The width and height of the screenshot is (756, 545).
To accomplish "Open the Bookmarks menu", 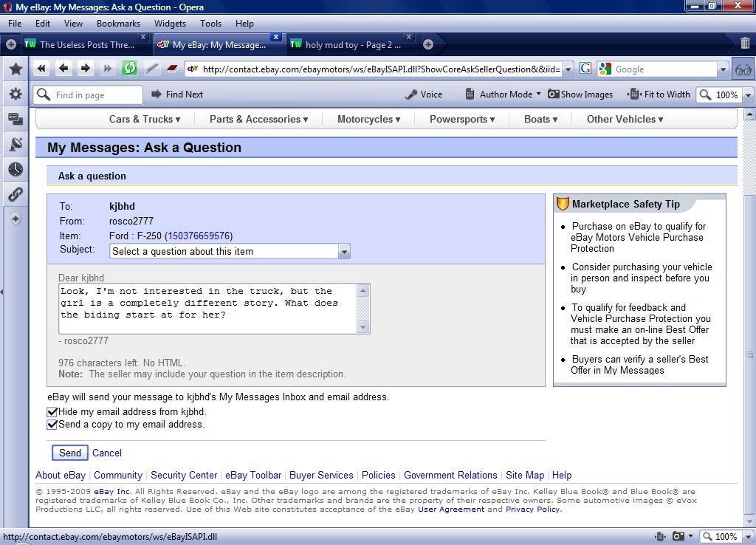I will 118,23.
